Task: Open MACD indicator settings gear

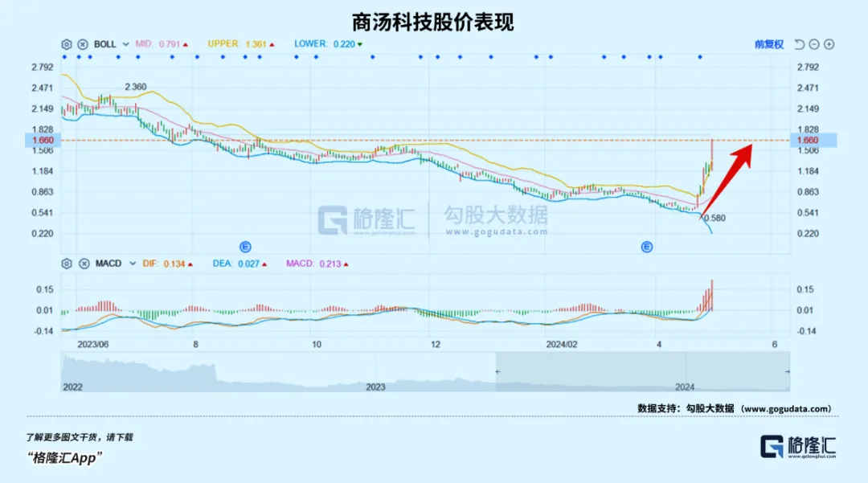Action: 67,264
